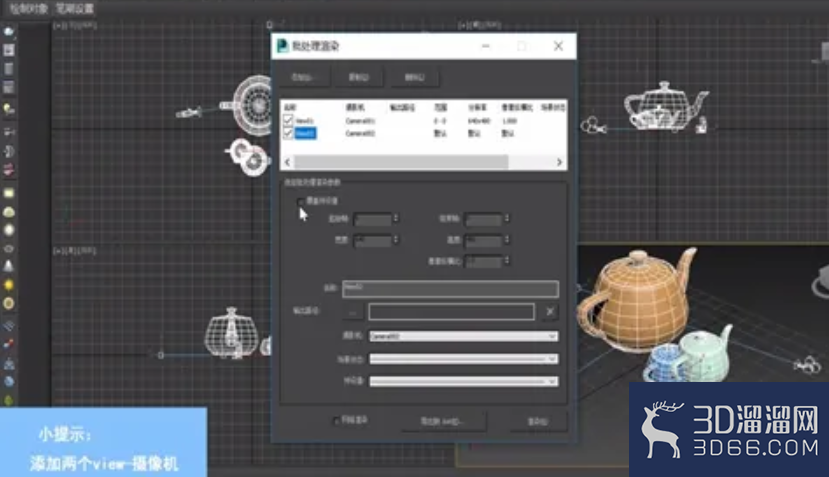Click the green icon at left toolbar bottom

click(9, 400)
